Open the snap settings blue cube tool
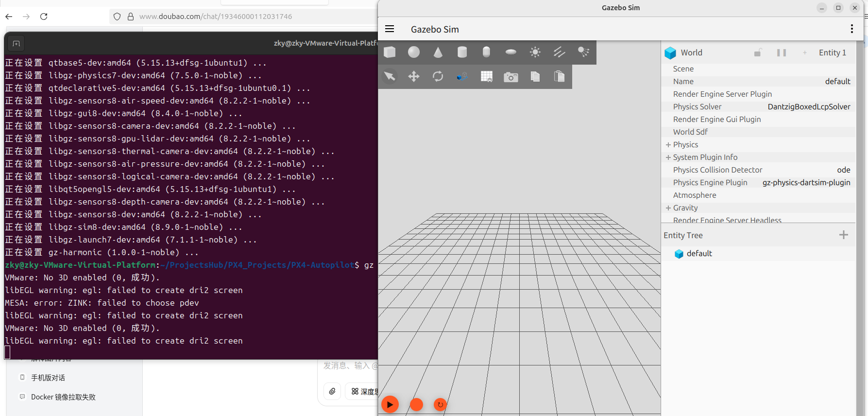 462,76
